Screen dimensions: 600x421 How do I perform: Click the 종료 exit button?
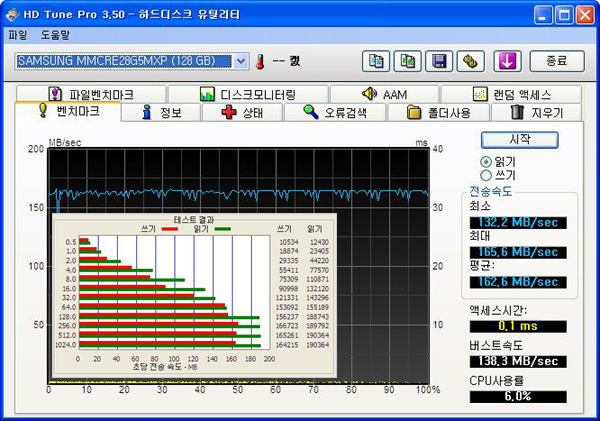pyautogui.click(x=557, y=61)
